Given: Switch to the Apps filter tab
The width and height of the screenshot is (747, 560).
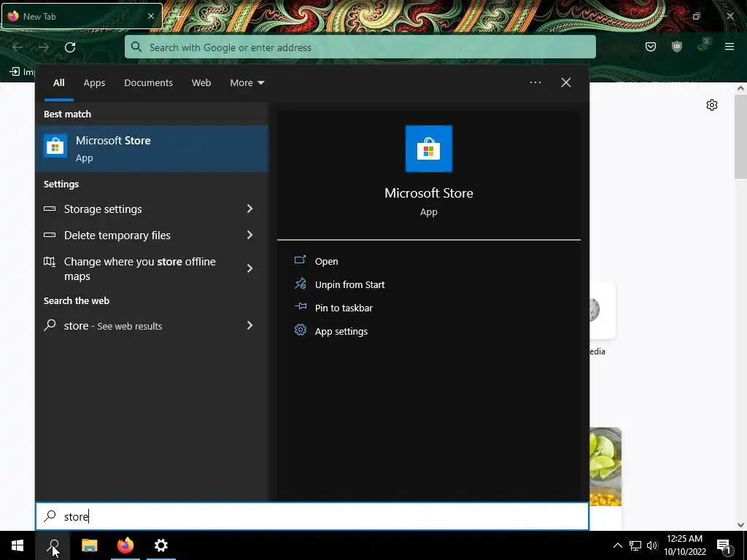Looking at the screenshot, I should pyautogui.click(x=94, y=83).
